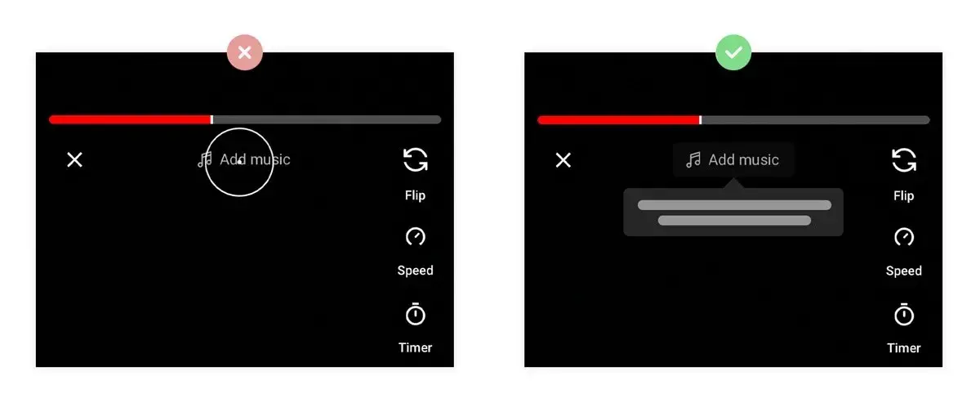The height and width of the screenshot is (403, 980).
Task: Click the music note icon in highlighted Add music button
Action: pos(693,159)
